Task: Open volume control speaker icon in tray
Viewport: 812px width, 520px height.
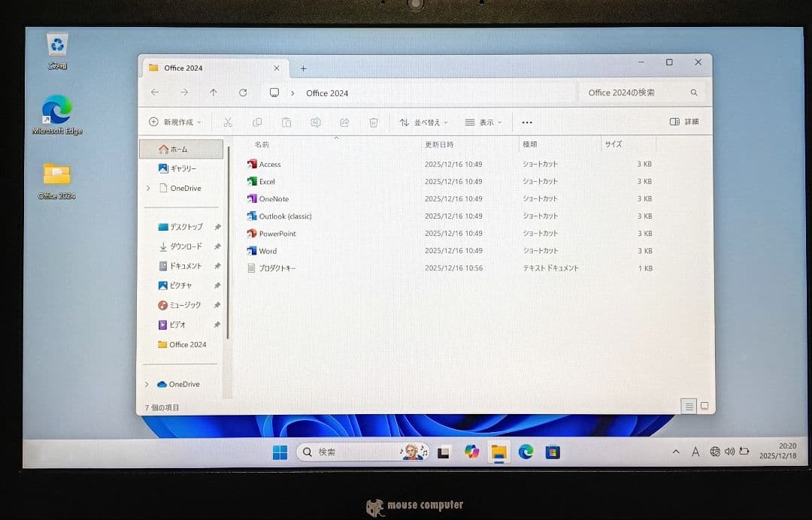Action: (729, 452)
